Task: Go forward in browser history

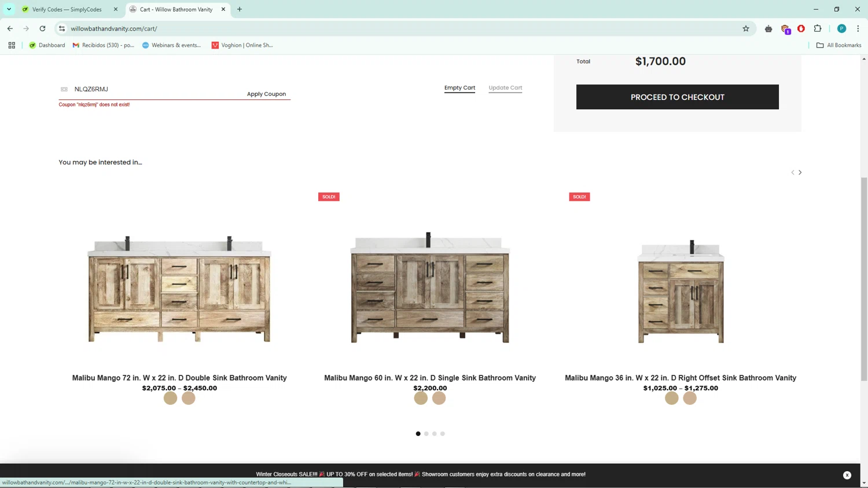Action: click(x=26, y=28)
